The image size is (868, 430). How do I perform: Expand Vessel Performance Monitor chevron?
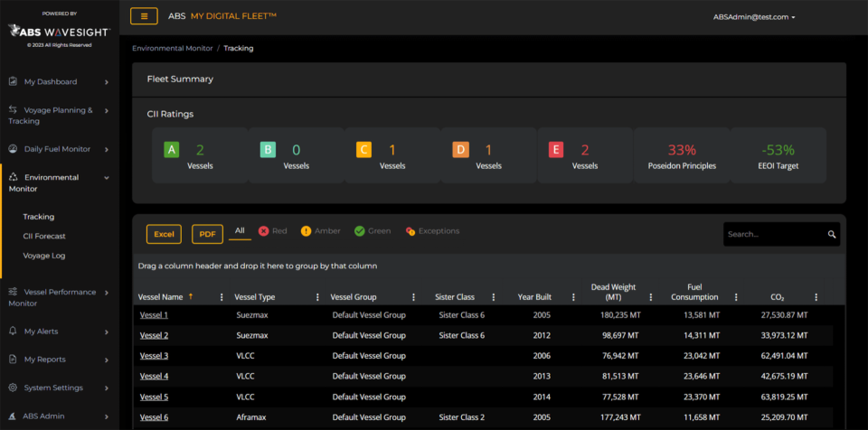[107, 292]
